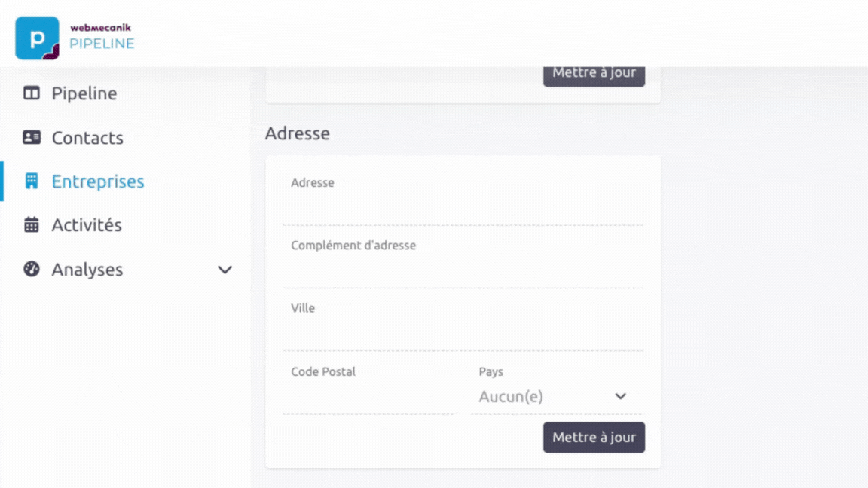This screenshot has width=868, height=488.
Task: Select the Code Postal input field
Action: [x=368, y=398]
